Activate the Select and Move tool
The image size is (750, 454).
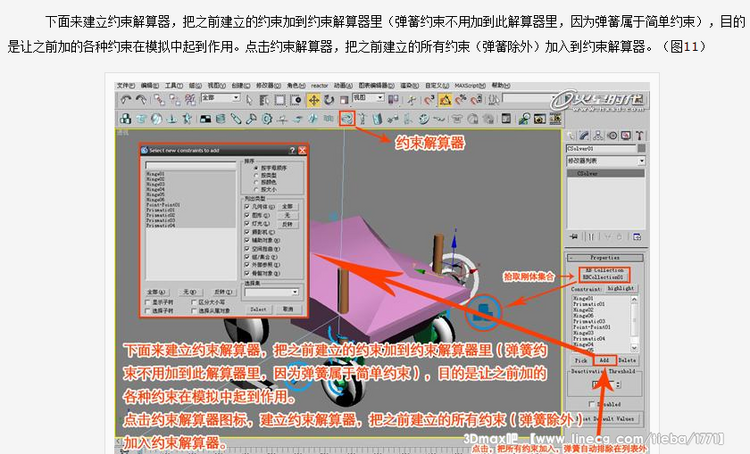[x=313, y=100]
